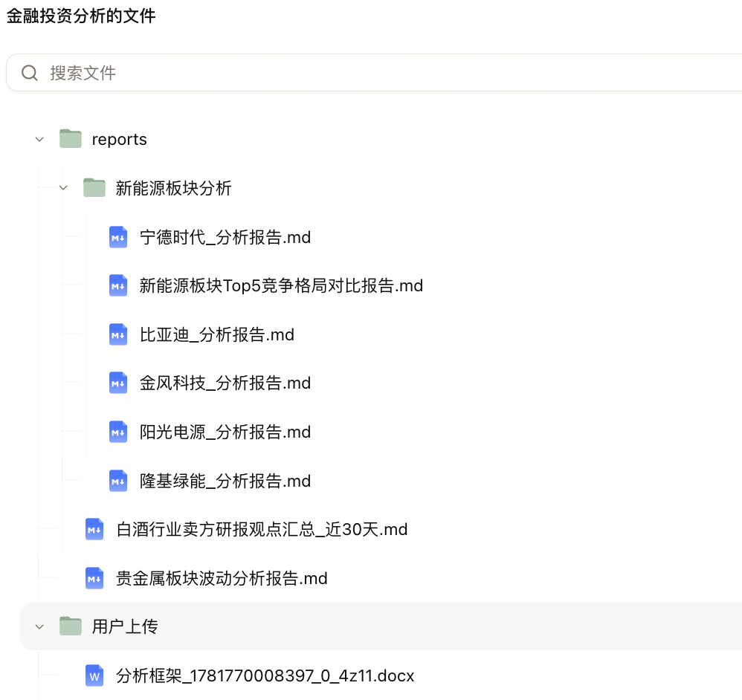Image resolution: width=742 pixels, height=700 pixels.
Task: Select the 用户上传 folder label
Action: (x=125, y=626)
